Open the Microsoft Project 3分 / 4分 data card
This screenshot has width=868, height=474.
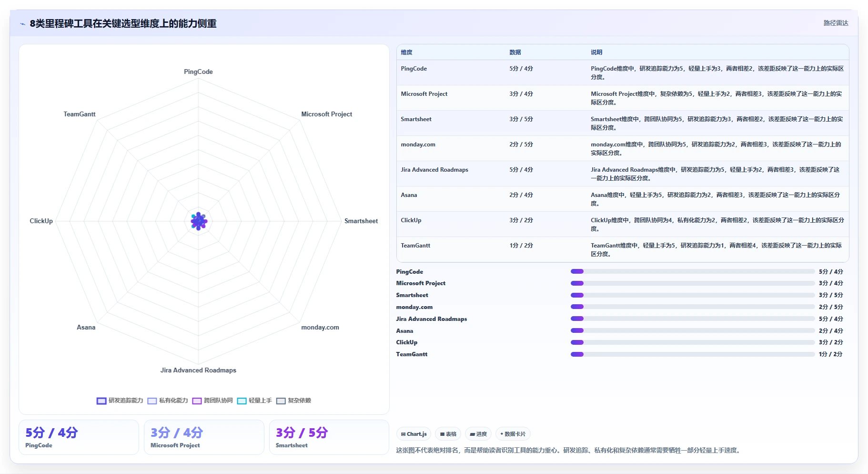204,437
